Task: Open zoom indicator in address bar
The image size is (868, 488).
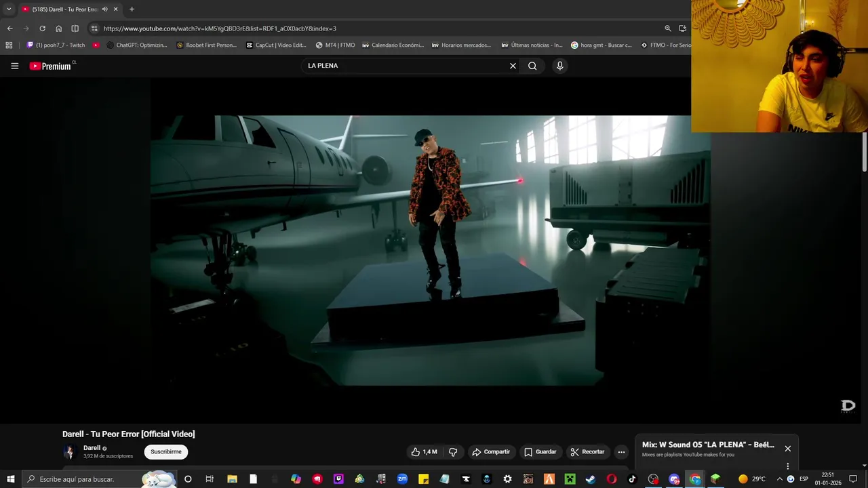Action: point(667,28)
